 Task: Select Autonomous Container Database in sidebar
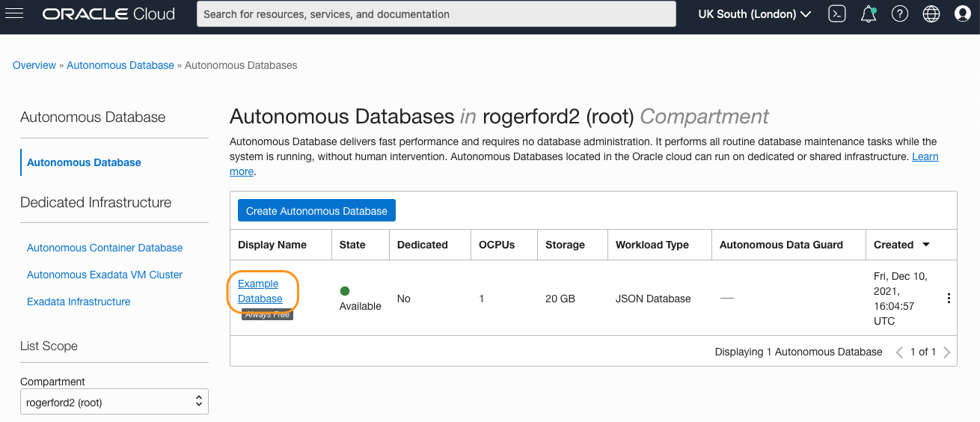tap(105, 248)
